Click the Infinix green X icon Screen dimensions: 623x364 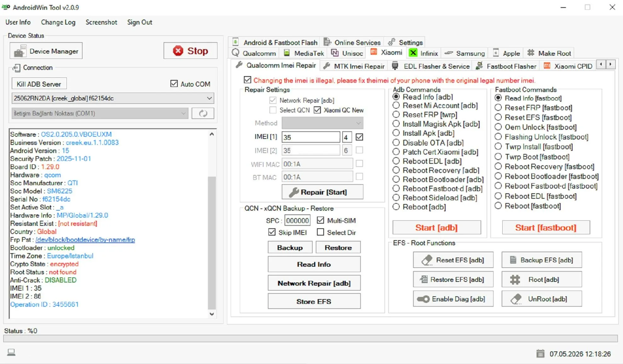[x=413, y=53]
